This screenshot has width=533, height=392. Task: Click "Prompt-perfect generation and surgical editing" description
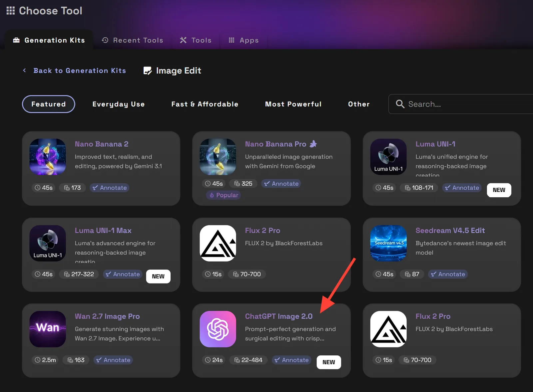tap(290, 334)
